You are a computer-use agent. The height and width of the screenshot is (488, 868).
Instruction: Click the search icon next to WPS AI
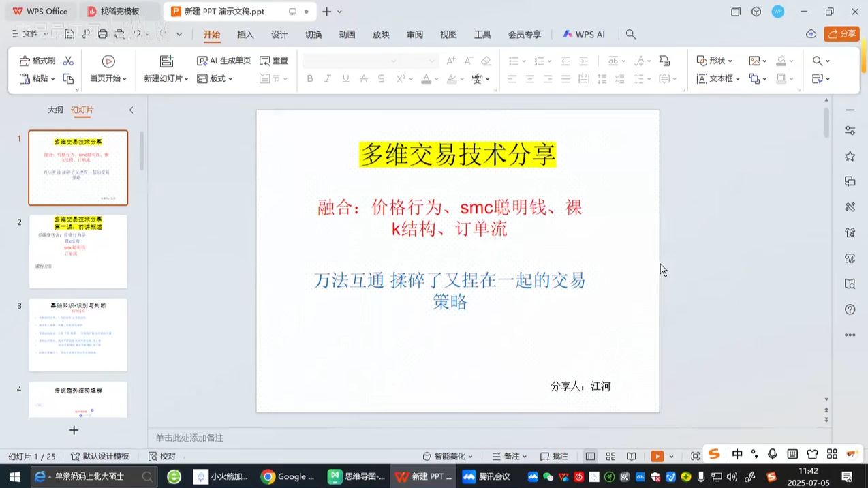click(x=631, y=34)
